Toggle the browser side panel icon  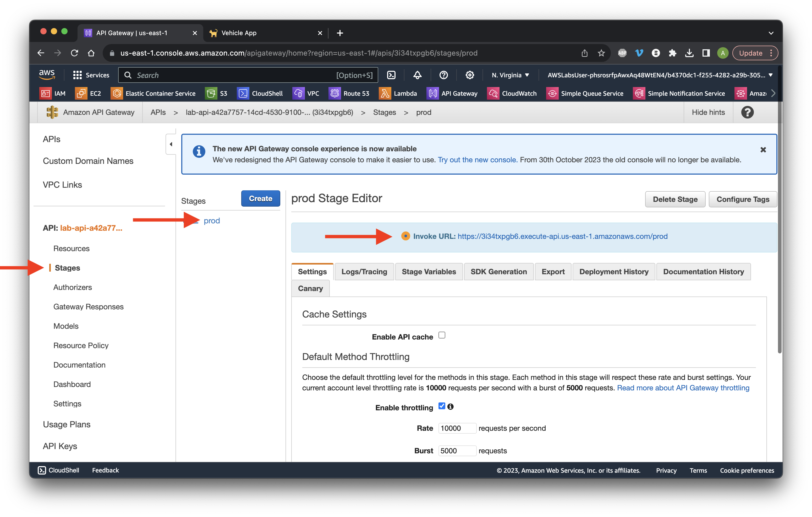[x=706, y=53]
